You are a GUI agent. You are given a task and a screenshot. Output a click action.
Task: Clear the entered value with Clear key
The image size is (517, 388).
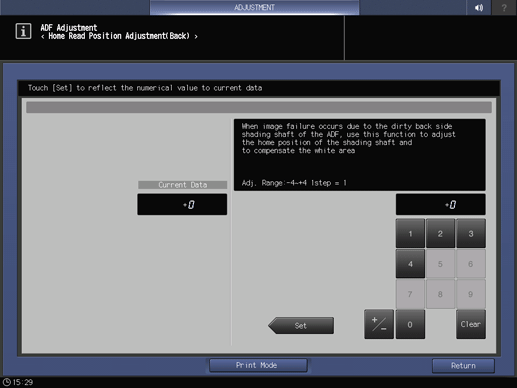coord(471,324)
